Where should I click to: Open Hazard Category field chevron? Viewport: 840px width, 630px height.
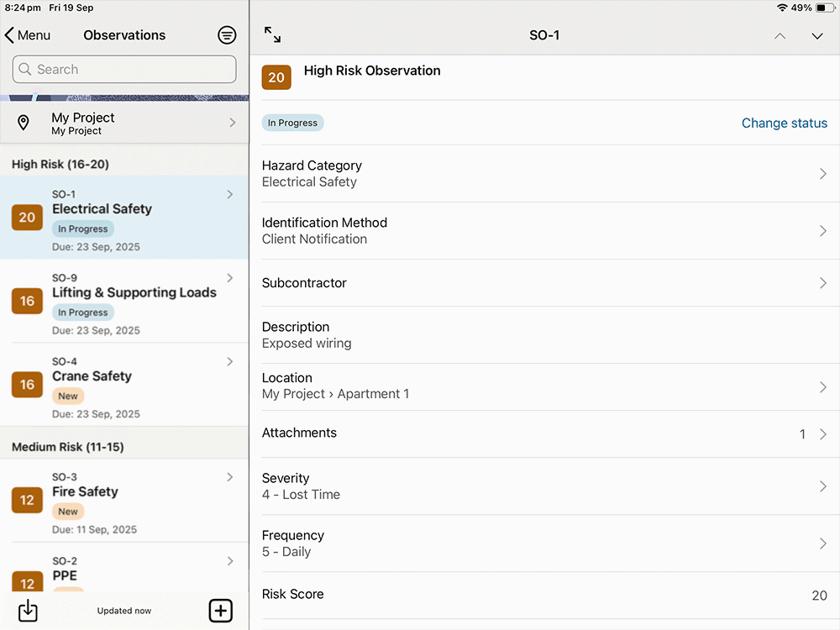click(x=822, y=174)
